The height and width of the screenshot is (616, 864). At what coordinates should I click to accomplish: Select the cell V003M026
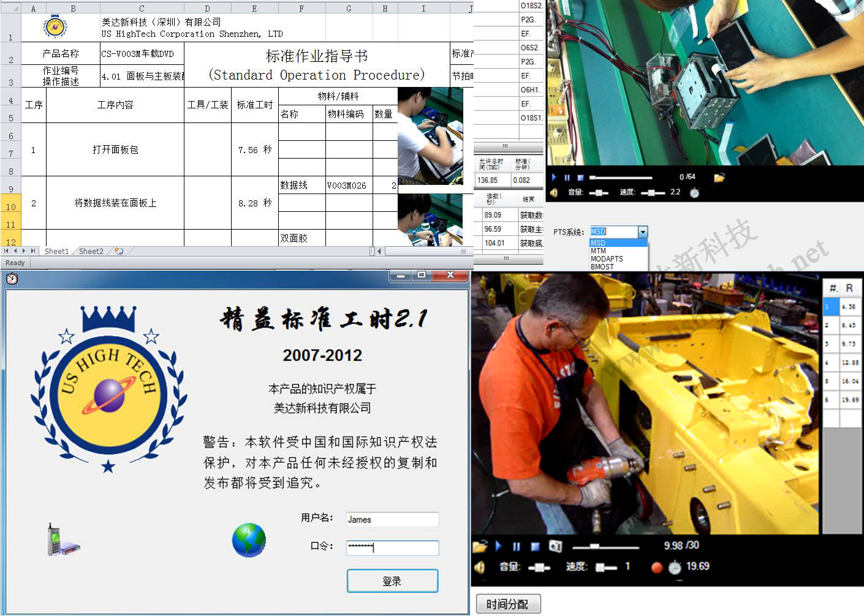click(x=349, y=185)
